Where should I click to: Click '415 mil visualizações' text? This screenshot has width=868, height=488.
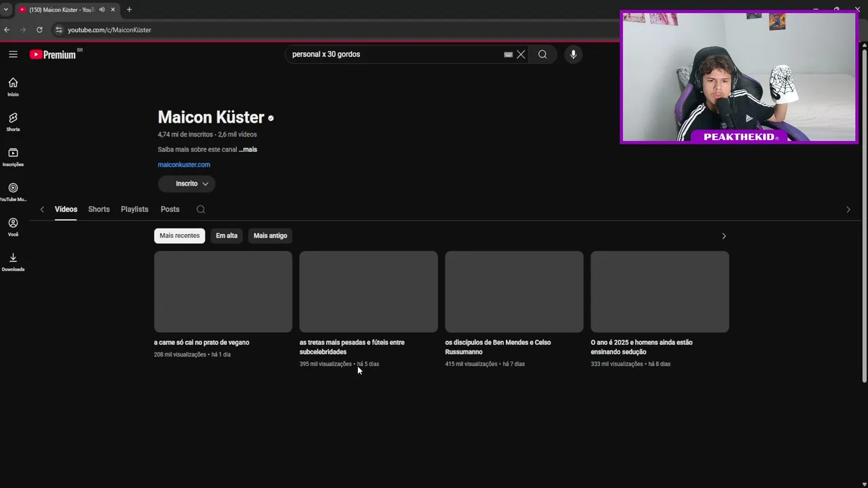click(471, 364)
